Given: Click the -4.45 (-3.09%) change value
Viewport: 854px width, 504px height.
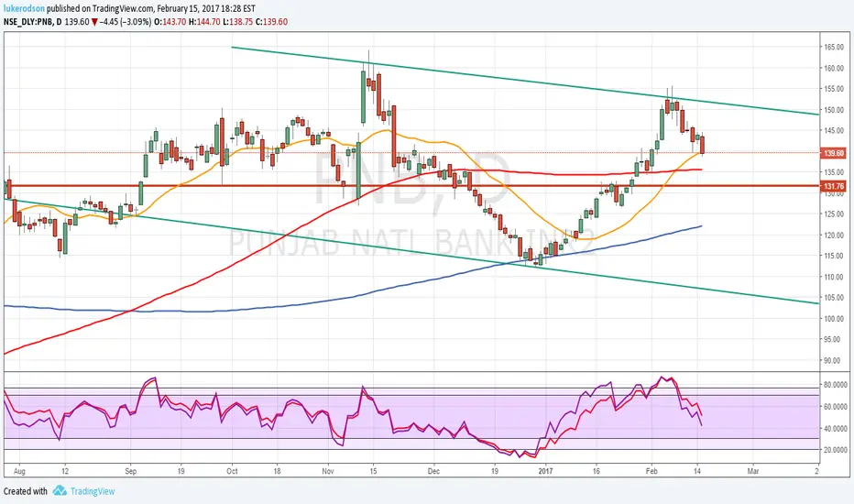Looking at the screenshot, I should [x=125, y=22].
